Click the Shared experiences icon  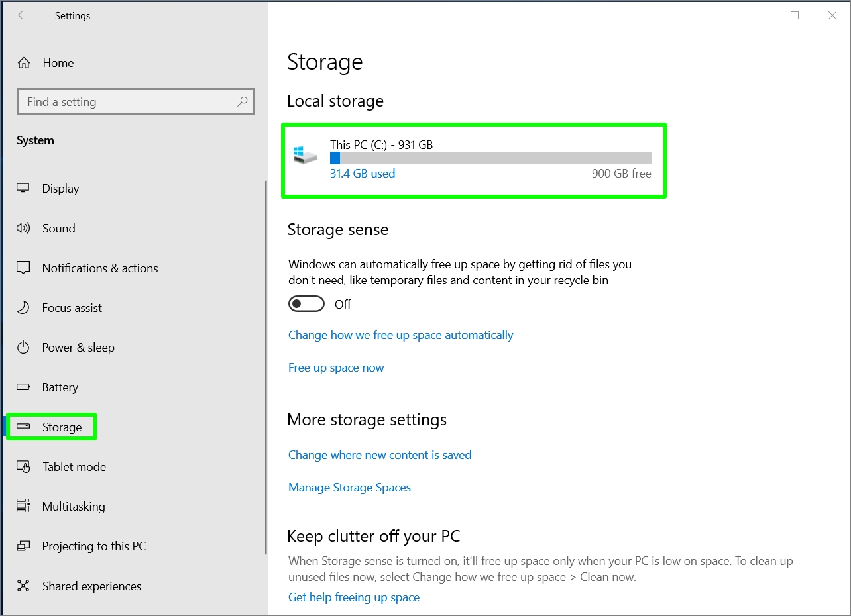point(23,586)
